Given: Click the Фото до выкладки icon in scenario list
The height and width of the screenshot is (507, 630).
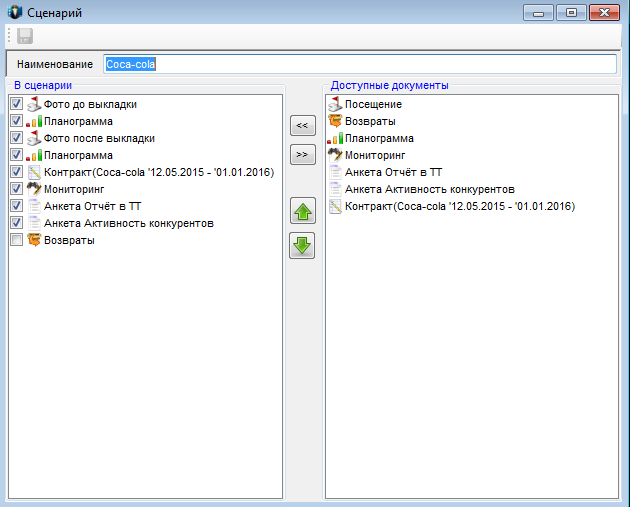Looking at the screenshot, I should tap(33, 104).
